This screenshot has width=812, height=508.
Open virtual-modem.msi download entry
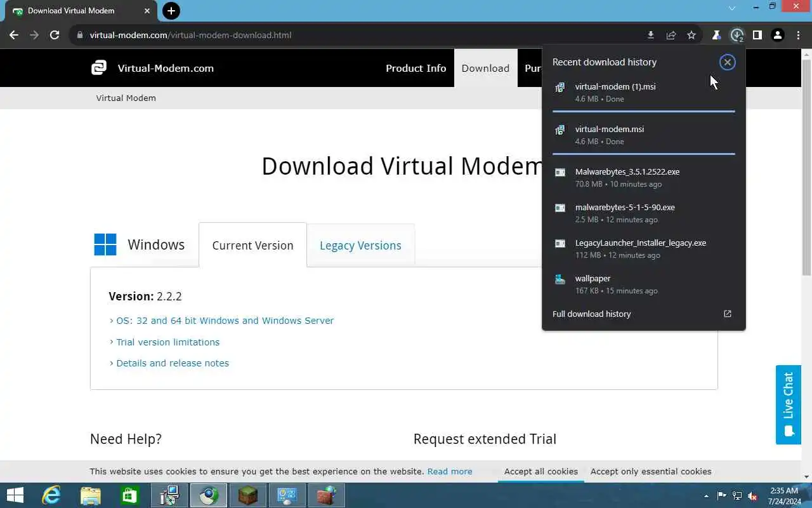coord(643,135)
